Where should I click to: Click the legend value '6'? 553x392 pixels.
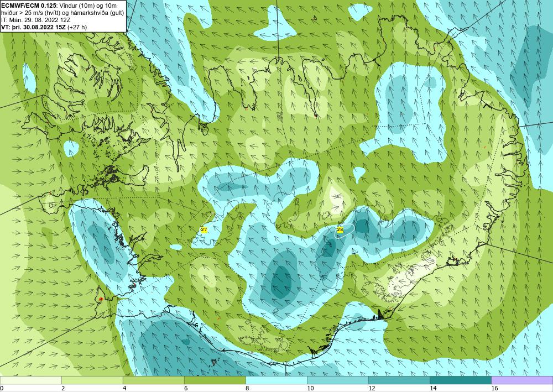pyautogui.click(x=186, y=388)
